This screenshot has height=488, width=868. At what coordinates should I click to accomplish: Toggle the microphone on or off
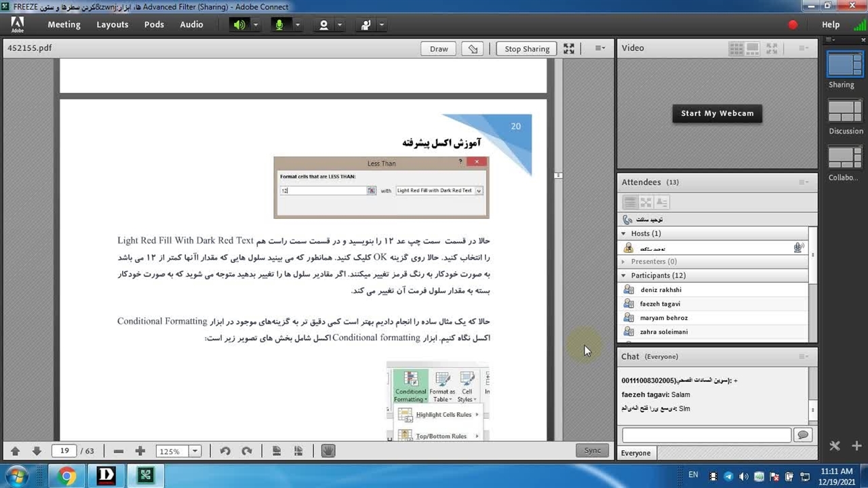[x=279, y=25]
